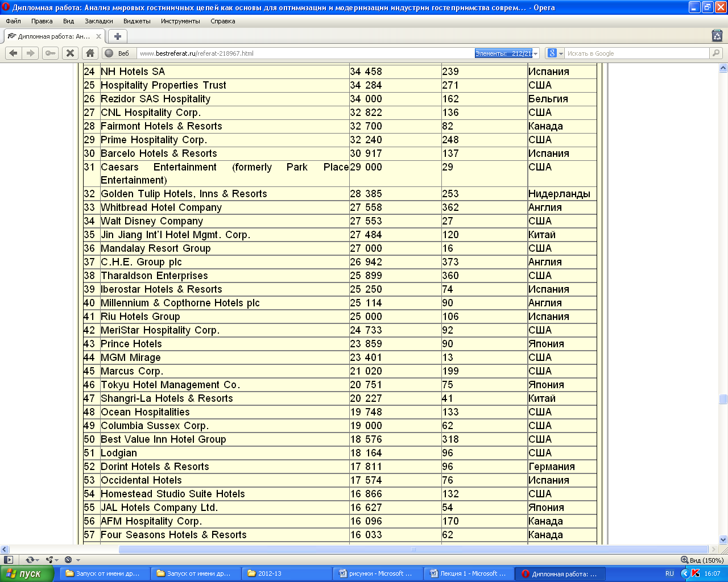Click the Golden Tulip Hotels, Inns & Resorts cell
Viewport: 728px width, 582px height.
(224, 194)
